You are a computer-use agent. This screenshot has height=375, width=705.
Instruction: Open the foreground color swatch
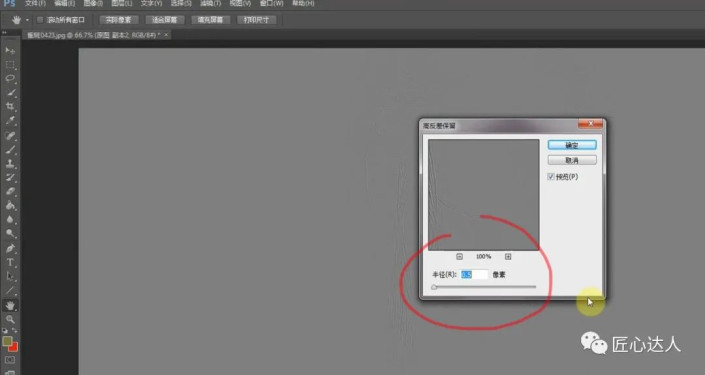coord(7,341)
